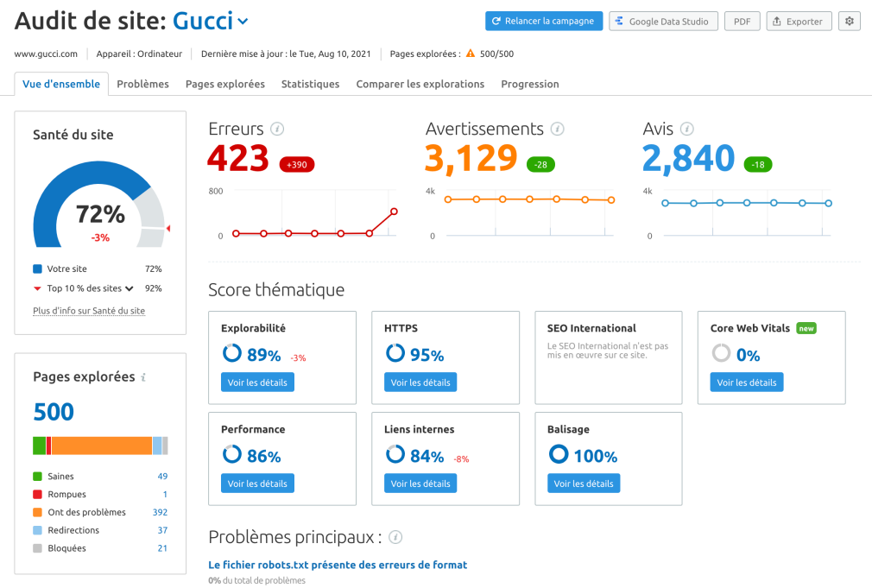Screen dimensions: 872x588
Task: View HTTPS details button
Action: pyautogui.click(x=420, y=383)
